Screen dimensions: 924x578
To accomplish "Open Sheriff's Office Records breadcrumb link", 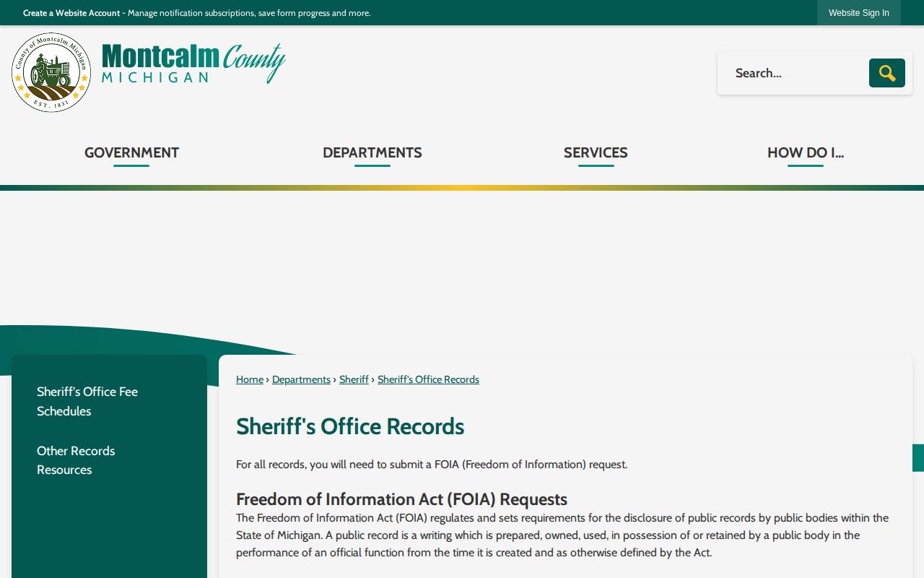I will coord(428,379).
